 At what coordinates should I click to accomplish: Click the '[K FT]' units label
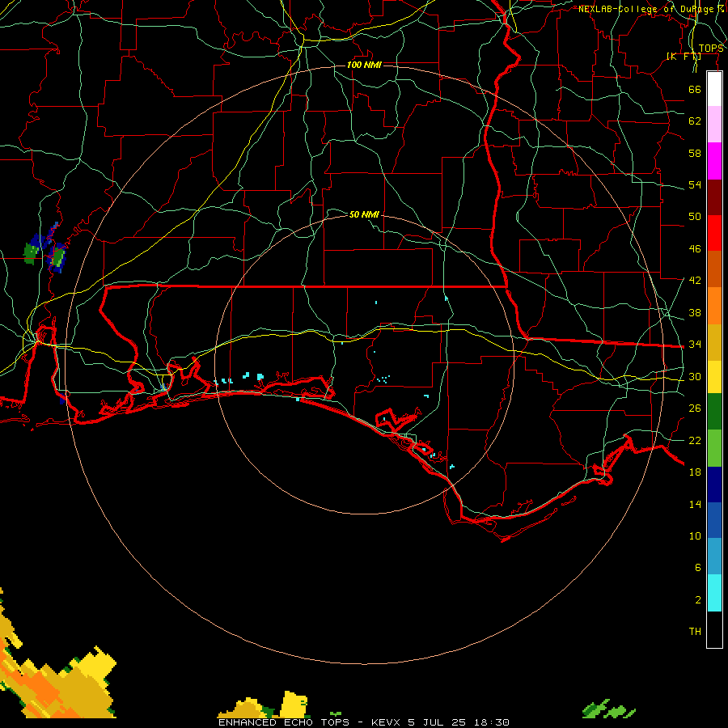[684, 56]
